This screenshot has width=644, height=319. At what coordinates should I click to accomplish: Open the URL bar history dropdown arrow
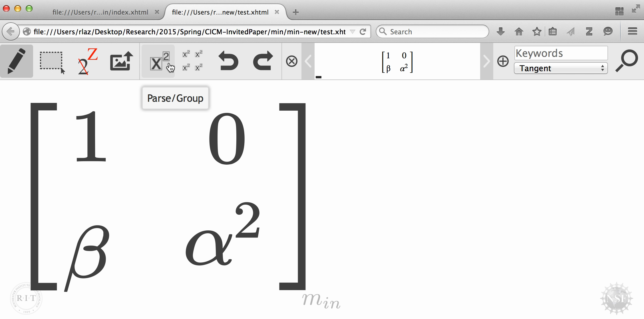[x=353, y=32]
